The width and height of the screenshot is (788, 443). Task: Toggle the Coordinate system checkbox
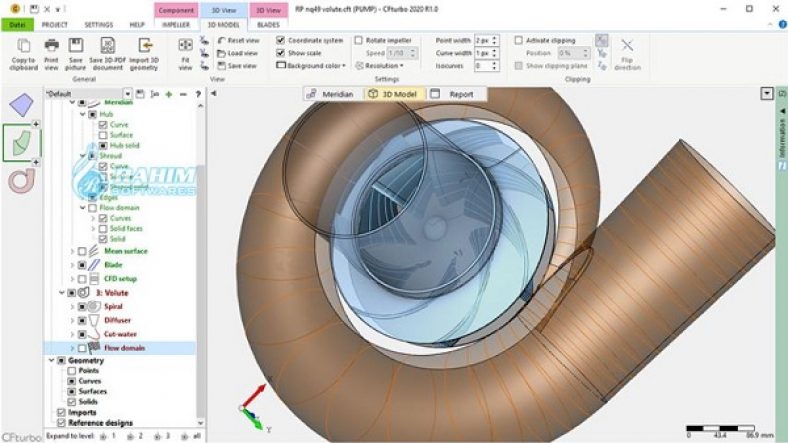(x=281, y=40)
